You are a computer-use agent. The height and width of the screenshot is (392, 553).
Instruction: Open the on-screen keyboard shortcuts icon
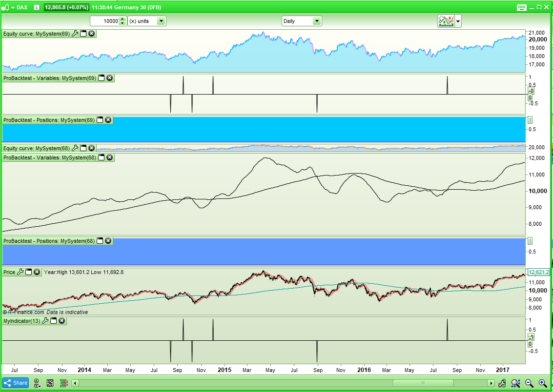(x=522, y=7)
